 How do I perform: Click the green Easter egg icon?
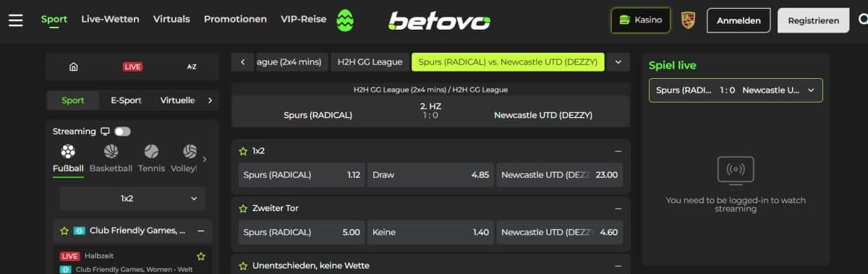tap(345, 20)
